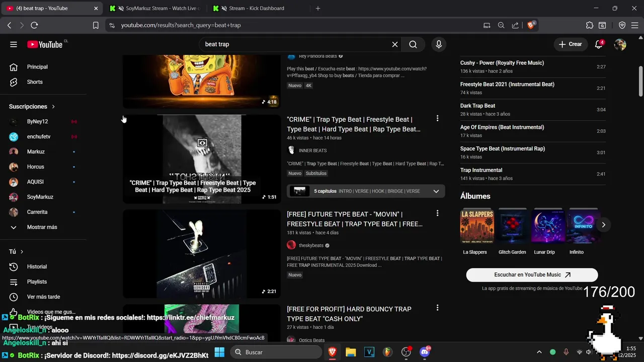Bookmark this page icon in address bar
The height and width of the screenshot is (362, 644).
click(96, 25)
